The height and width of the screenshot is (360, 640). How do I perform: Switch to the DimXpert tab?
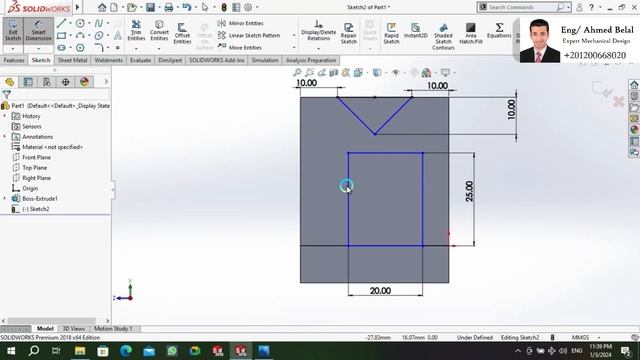(170, 60)
